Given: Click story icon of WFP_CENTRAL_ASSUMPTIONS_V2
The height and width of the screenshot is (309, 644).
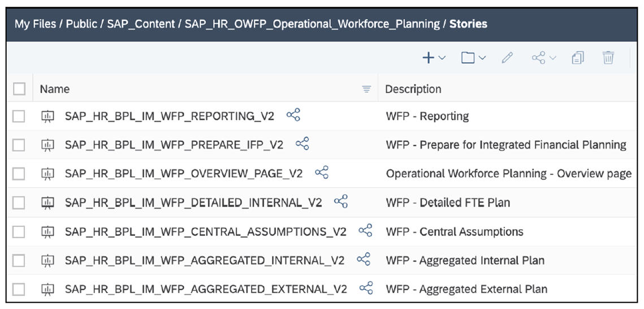Looking at the screenshot, I should tap(48, 232).
